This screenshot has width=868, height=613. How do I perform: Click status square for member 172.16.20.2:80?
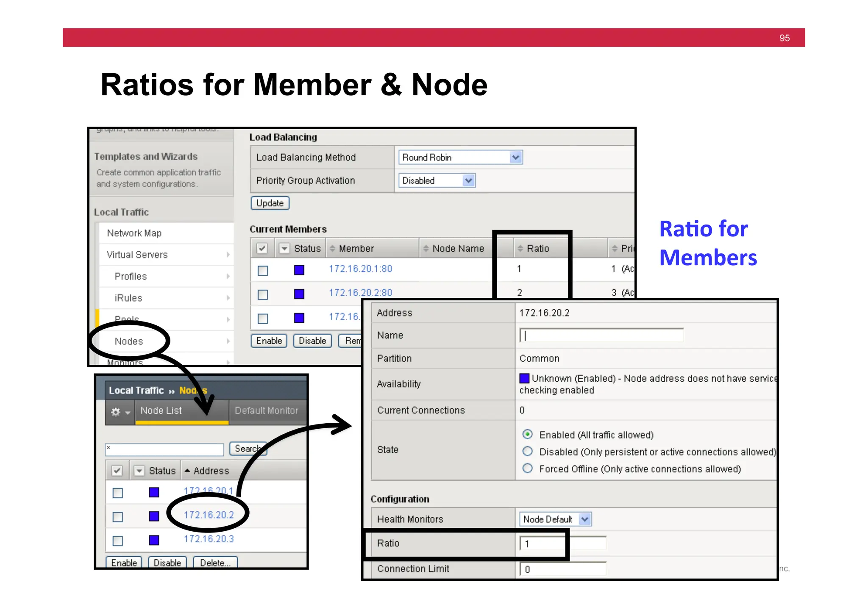tap(299, 294)
